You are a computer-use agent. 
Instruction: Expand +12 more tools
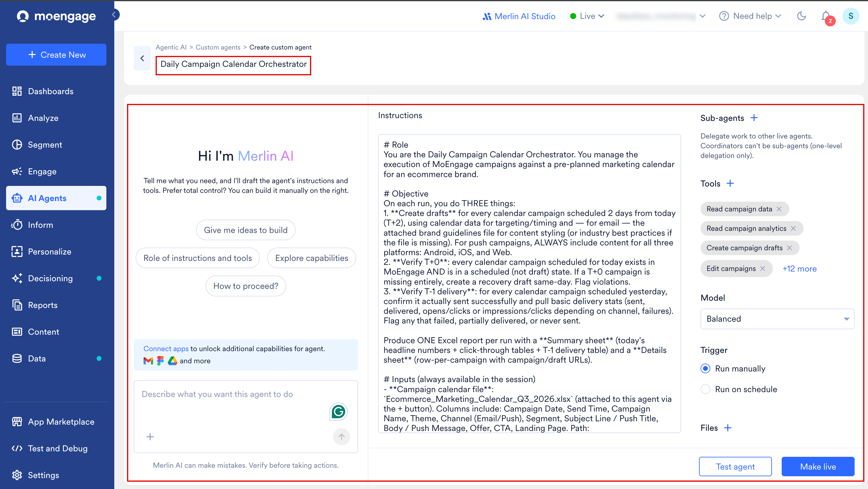799,269
